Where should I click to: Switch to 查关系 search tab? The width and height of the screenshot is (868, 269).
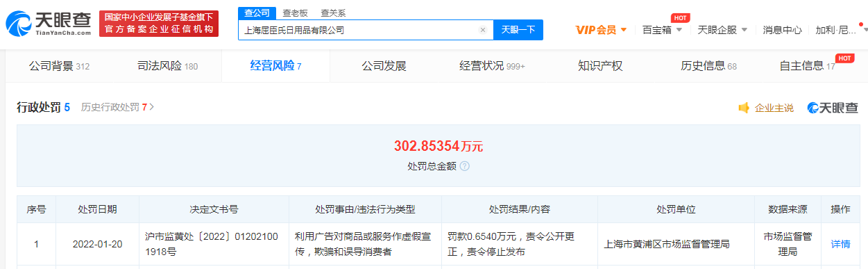(333, 13)
